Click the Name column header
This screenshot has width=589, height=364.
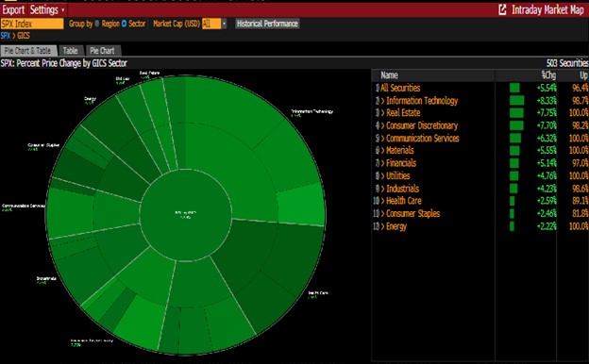[389, 75]
